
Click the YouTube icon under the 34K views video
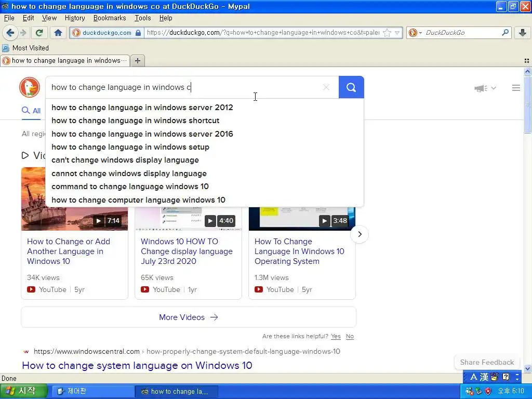pos(31,289)
